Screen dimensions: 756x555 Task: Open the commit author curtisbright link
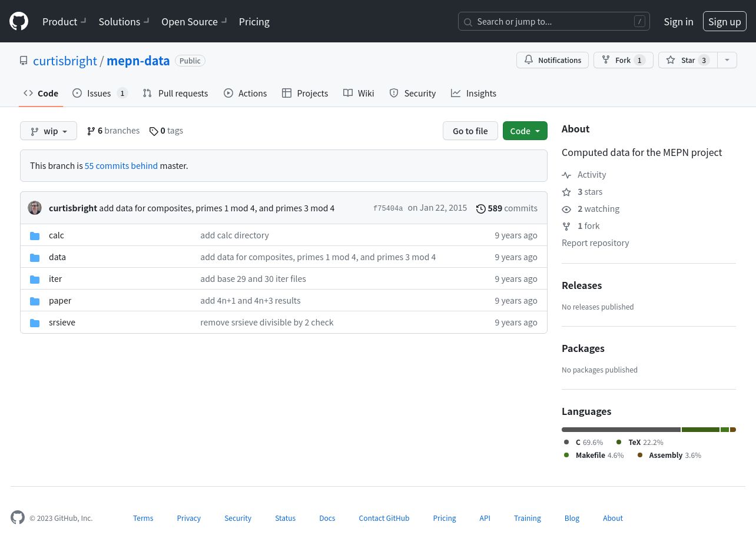pyautogui.click(x=73, y=208)
